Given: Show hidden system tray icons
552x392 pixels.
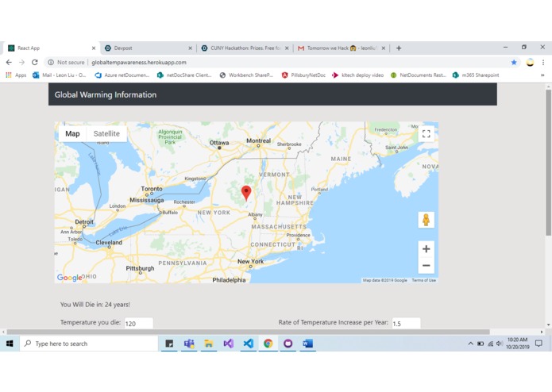Looking at the screenshot, I should point(470,344).
